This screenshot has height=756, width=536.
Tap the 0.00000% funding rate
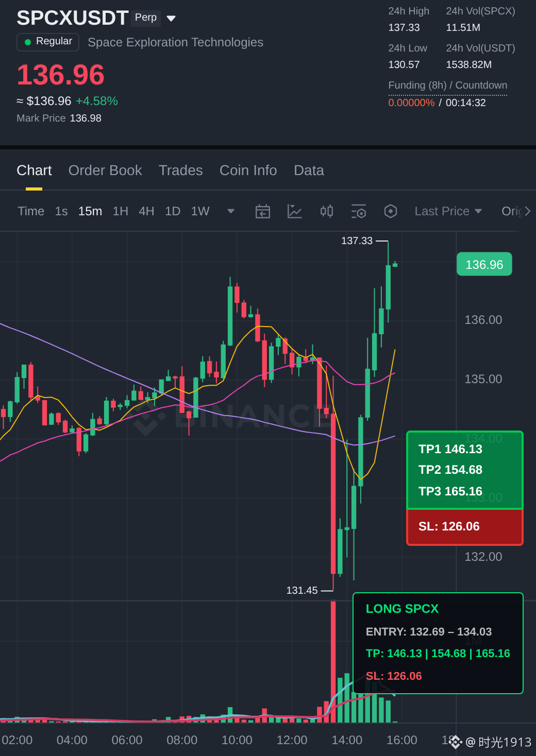411,102
